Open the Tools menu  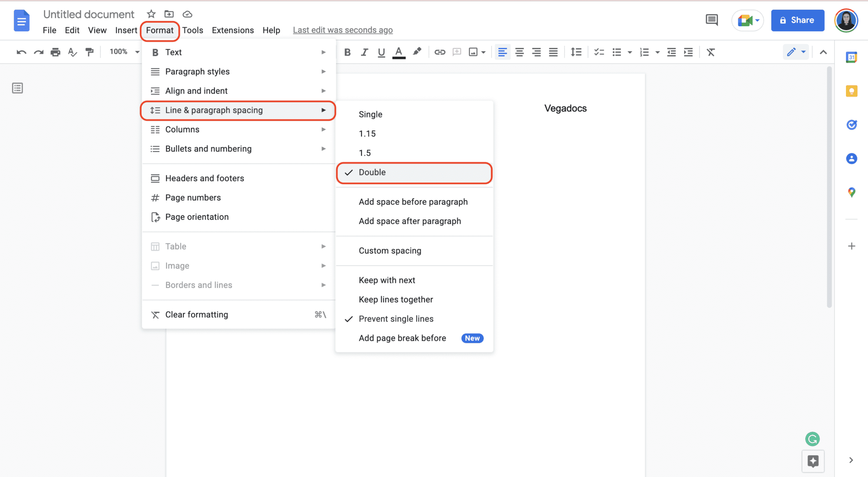tap(193, 30)
